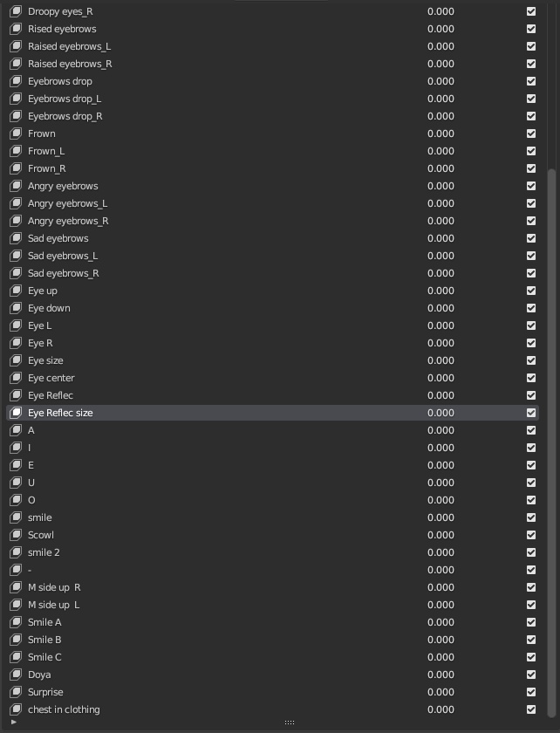This screenshot has height=733, width=560.
Task: Click the shape key icon for Eye up
Action: point(16,291)
